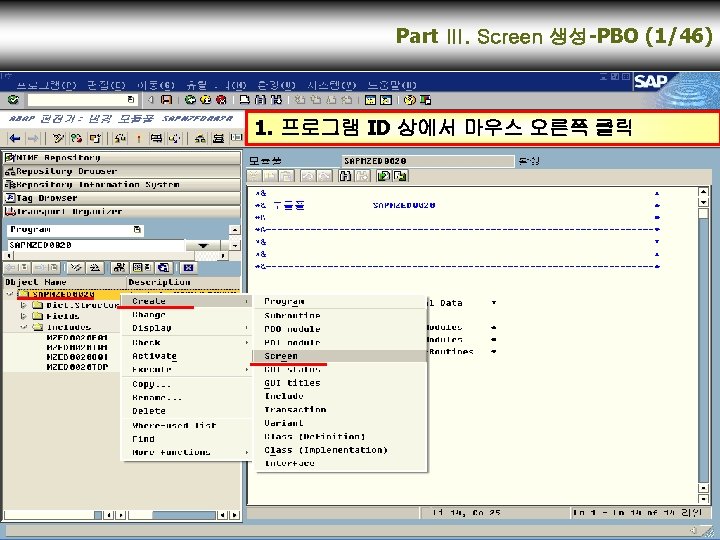Select MZED0020O01 include in the tree
Screen dimensions: 720x540
click(x=77, y=357)
